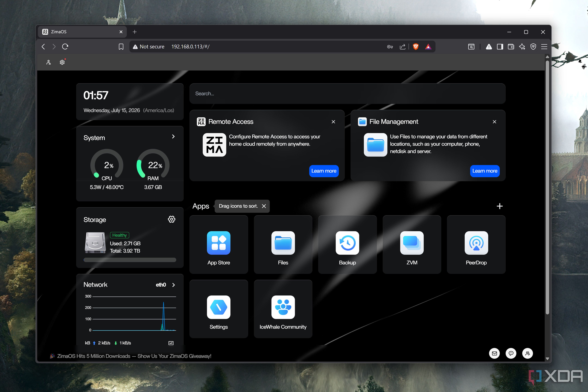Click the storage disk drive thumbnail
588x392 pixels.
tap(95, 243)
